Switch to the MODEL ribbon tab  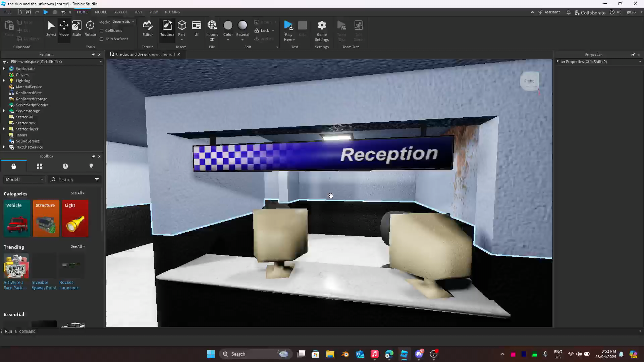[101, 12]
